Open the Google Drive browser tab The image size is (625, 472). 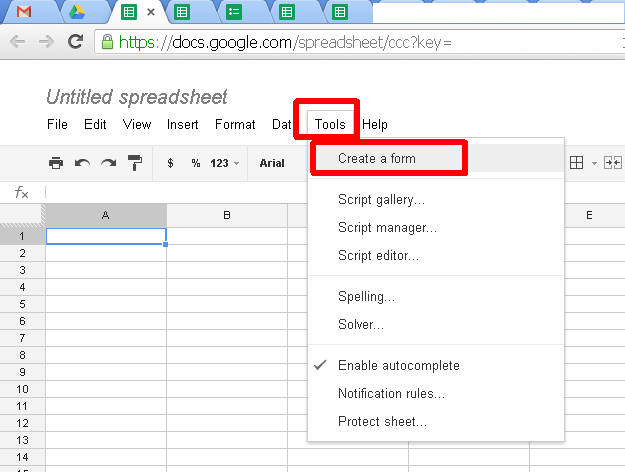tap(77, 12)
